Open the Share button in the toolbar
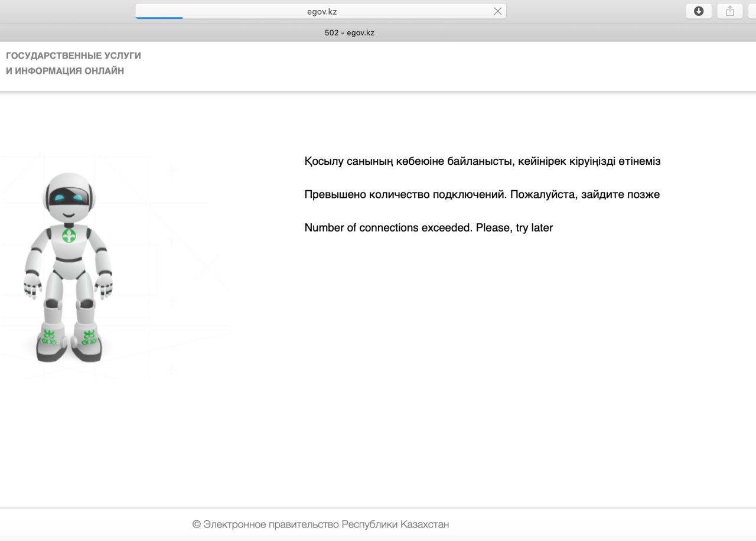756x541 pixels. point(730,11)
